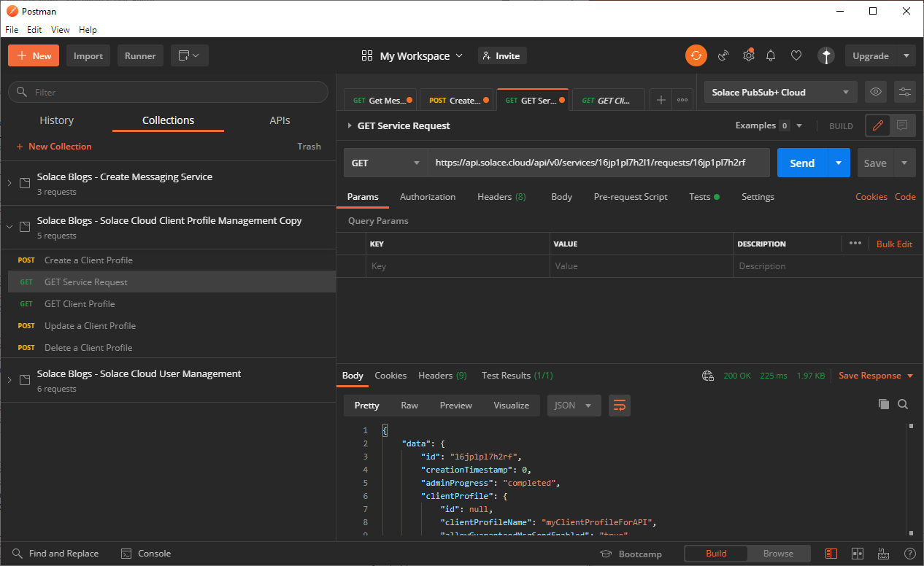The image size is (924, 566).
Task: Copy response with the copy icon
Action: (x=883, y=404)
